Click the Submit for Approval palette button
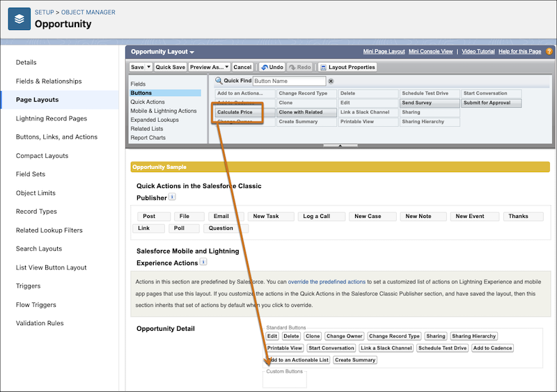The width and height of the screenshot is (557, 392). coord(492,103)
